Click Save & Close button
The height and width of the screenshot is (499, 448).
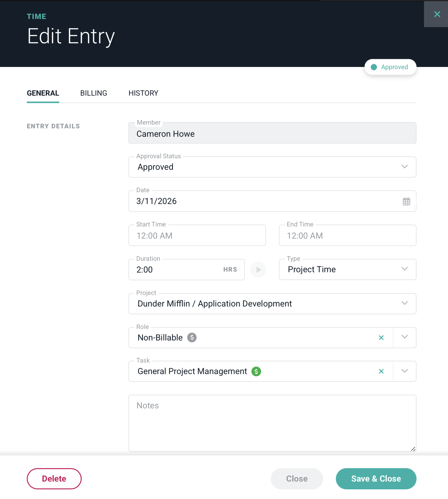(376, 479)
